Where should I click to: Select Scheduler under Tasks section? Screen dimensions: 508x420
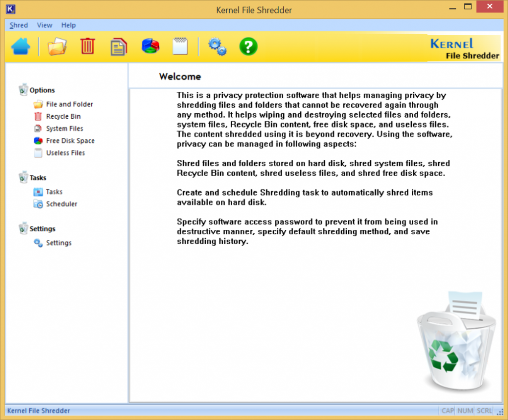coord(61,204)
